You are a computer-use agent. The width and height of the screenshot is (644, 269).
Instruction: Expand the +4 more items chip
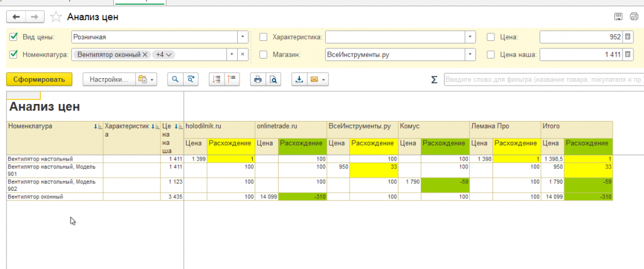pyautogui.click(x=164, y=54)
